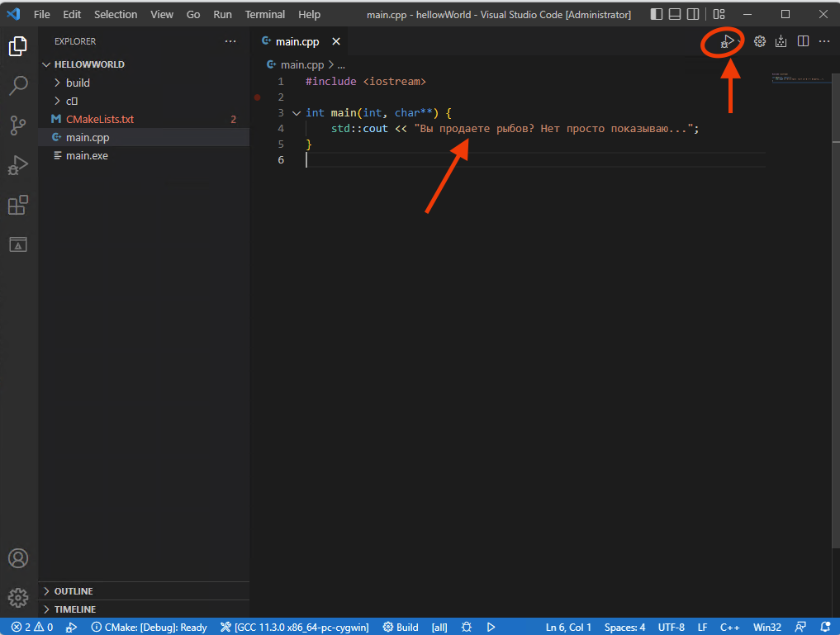Screen dimensions: 840x635
Task: Click the Accounts icon in sidebar
Action: (18, 558)
